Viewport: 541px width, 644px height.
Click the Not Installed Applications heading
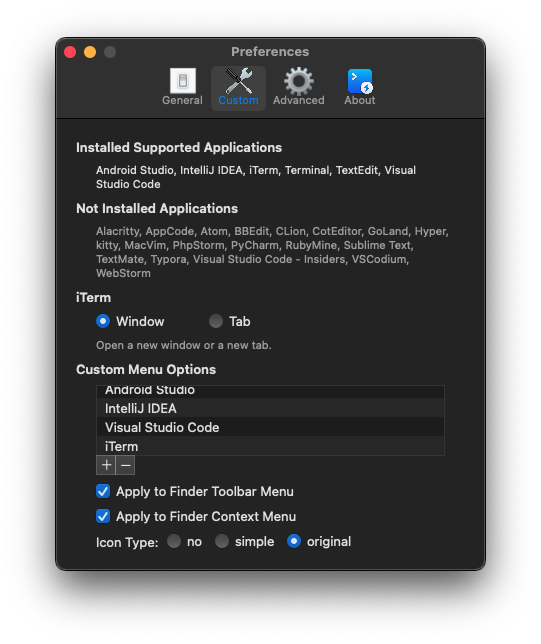coord(157,209)
